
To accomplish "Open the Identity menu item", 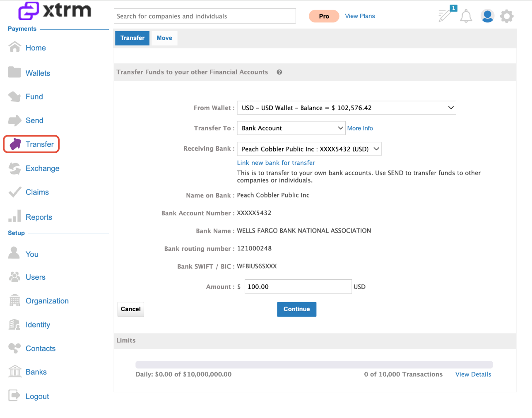I will 38,325.
